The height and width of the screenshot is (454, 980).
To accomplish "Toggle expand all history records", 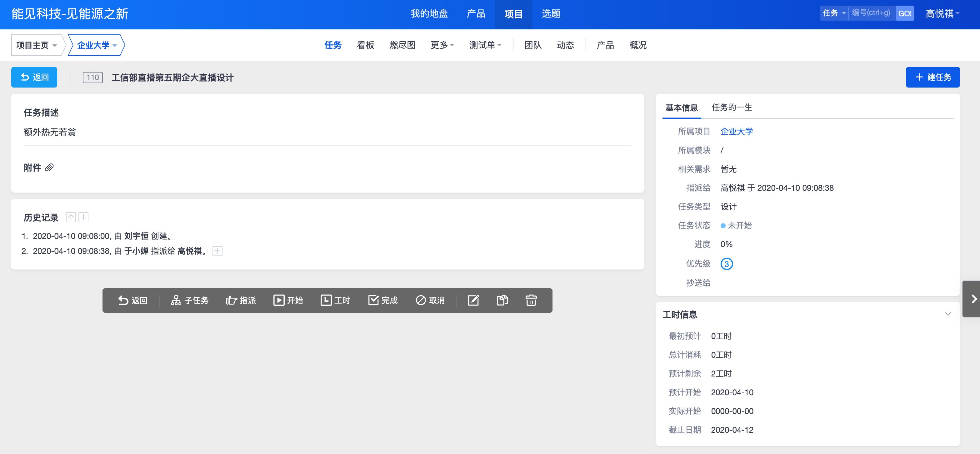I will coord(83,217).
